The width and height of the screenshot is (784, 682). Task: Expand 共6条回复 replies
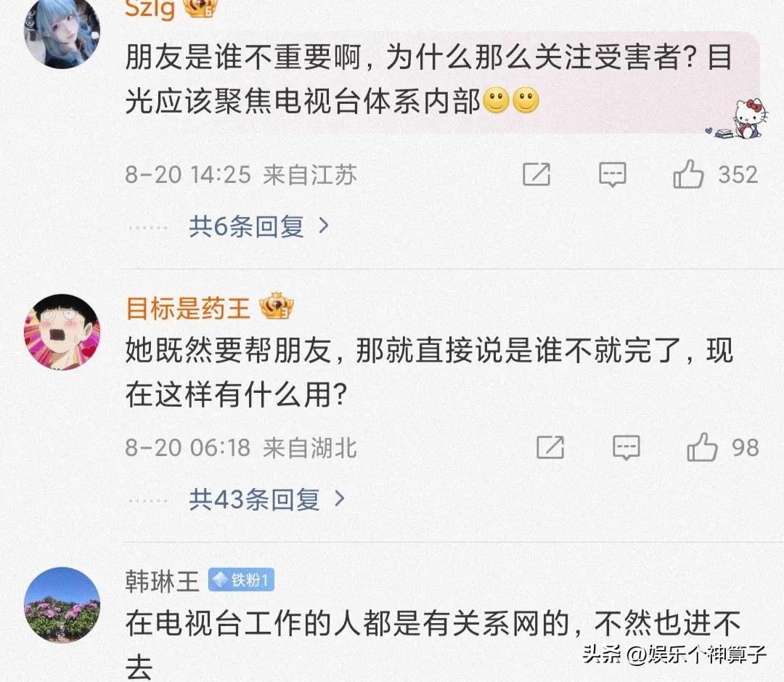(258, 227)
